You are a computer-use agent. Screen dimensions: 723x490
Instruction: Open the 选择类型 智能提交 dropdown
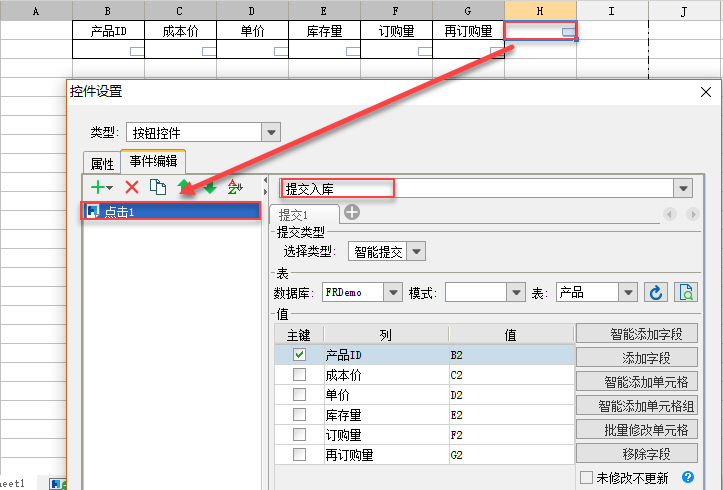click(x=416, y=252)
